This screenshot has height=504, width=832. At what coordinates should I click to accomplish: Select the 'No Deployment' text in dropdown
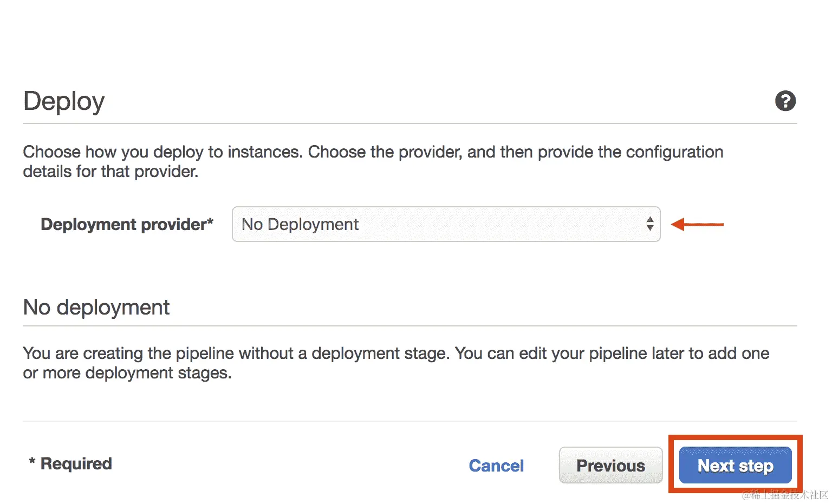(300, 224)
